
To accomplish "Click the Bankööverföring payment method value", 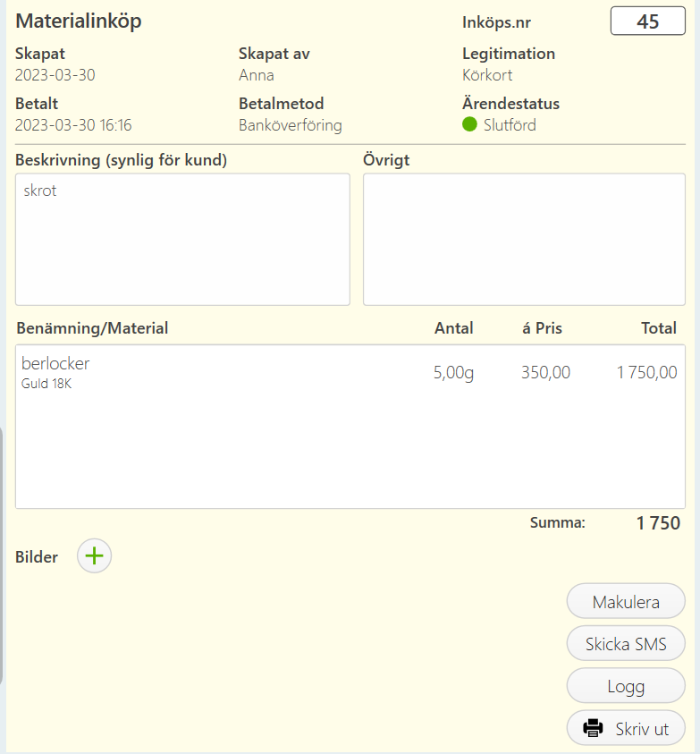I will click(291, 125).
